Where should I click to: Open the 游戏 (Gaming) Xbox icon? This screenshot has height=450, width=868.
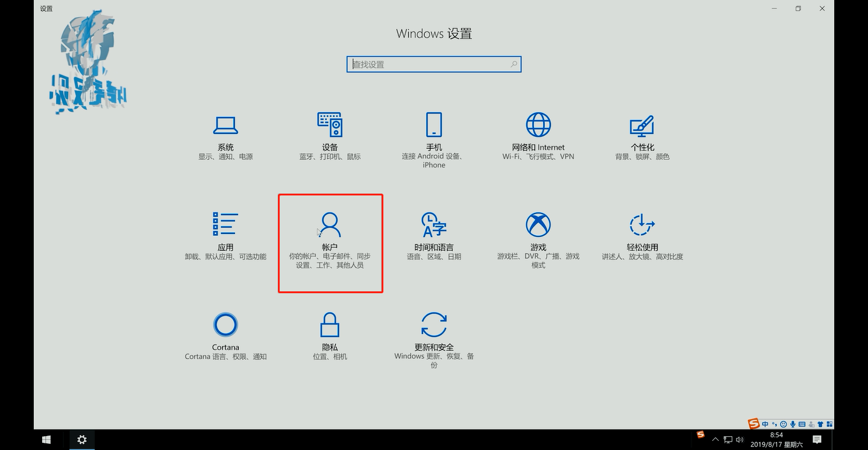coord(538,225)
